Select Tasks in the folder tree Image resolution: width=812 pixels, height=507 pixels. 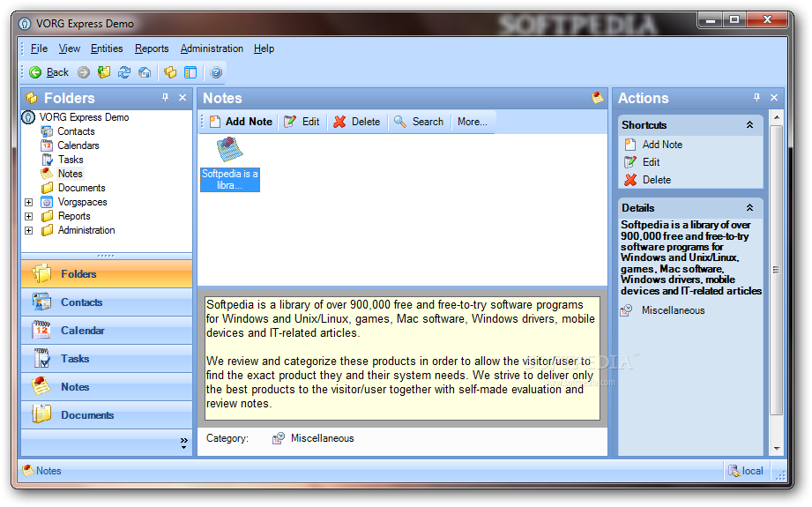(71, 160)
